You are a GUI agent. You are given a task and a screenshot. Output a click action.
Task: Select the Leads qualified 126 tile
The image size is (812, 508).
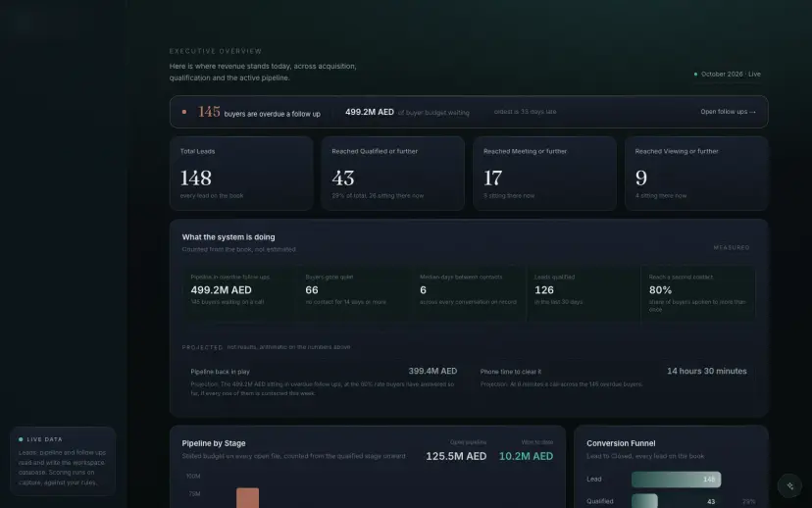point(584,293)
